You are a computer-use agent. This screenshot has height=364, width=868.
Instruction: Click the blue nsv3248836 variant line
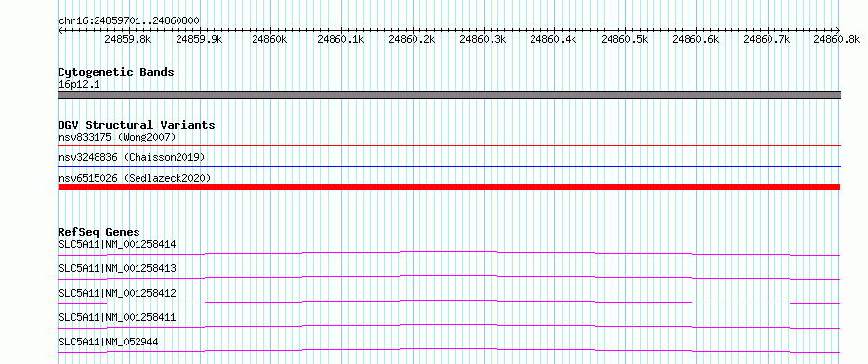point(449,166)
